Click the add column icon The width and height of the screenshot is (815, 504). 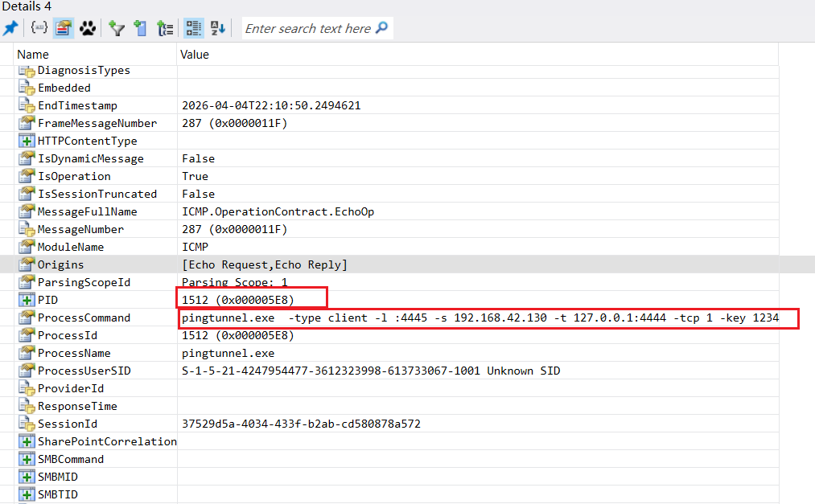141,28
